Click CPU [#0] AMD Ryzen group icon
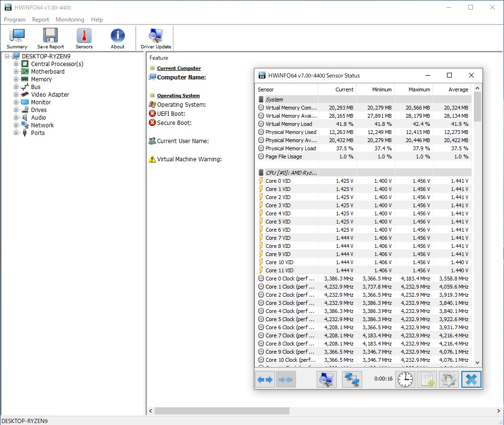The width and height of the screenshot is (504, 425). click(x=261, y=173)
